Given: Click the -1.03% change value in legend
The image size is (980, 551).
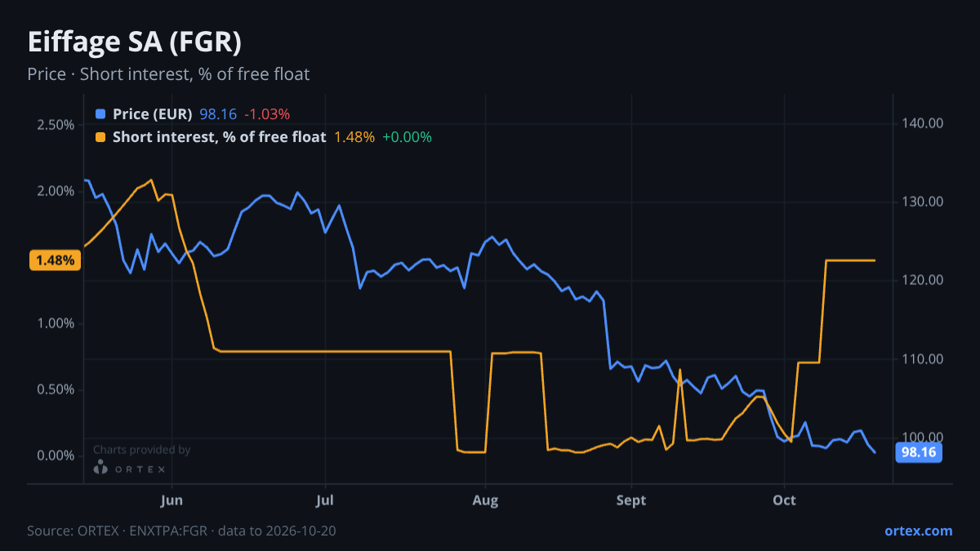Looking at the screenshot, I should pyautogui.click(x=267, y=114).
